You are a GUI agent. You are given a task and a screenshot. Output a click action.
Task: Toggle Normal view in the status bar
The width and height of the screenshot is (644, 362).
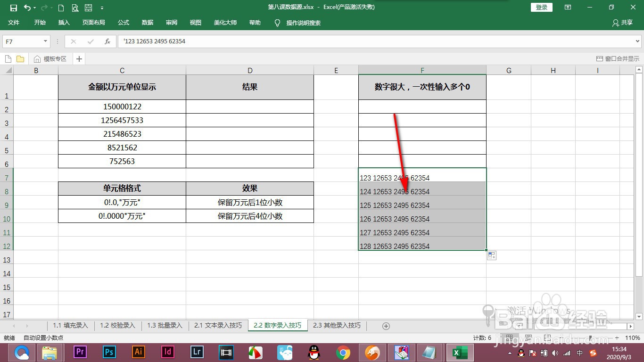(x=510, y=337)
